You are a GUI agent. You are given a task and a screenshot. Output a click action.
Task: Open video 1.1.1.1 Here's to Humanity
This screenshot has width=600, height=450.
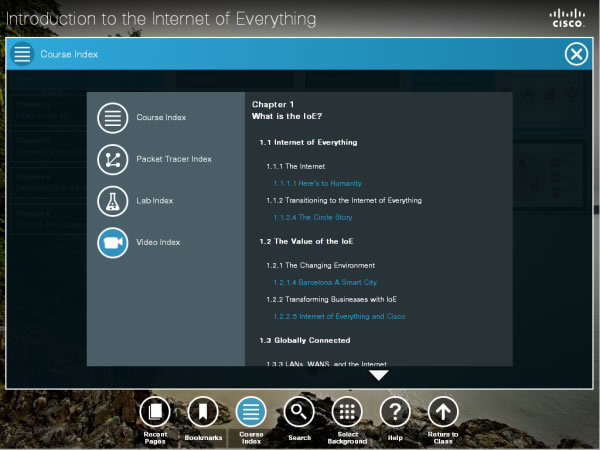(x=317, y=183)
